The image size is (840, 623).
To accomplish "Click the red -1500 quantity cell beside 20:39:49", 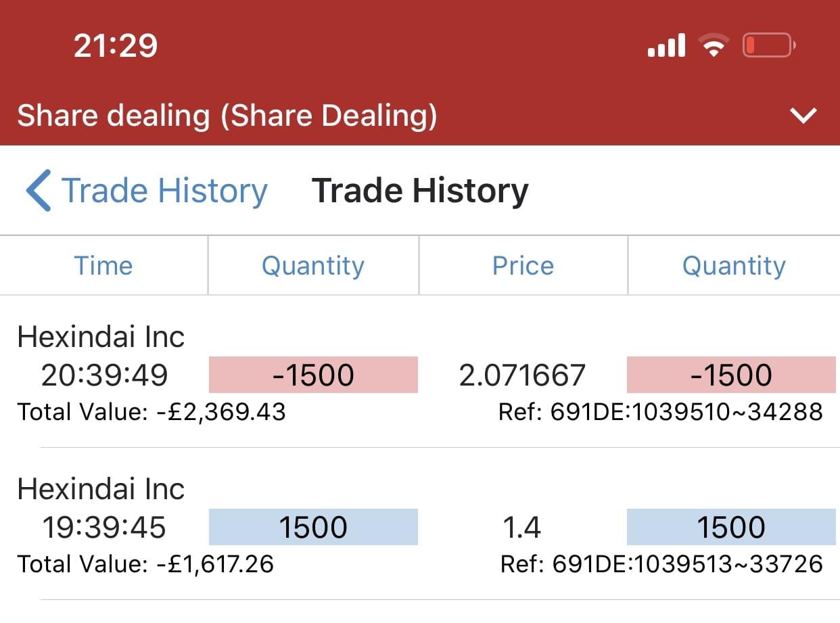I will [313, 375].
